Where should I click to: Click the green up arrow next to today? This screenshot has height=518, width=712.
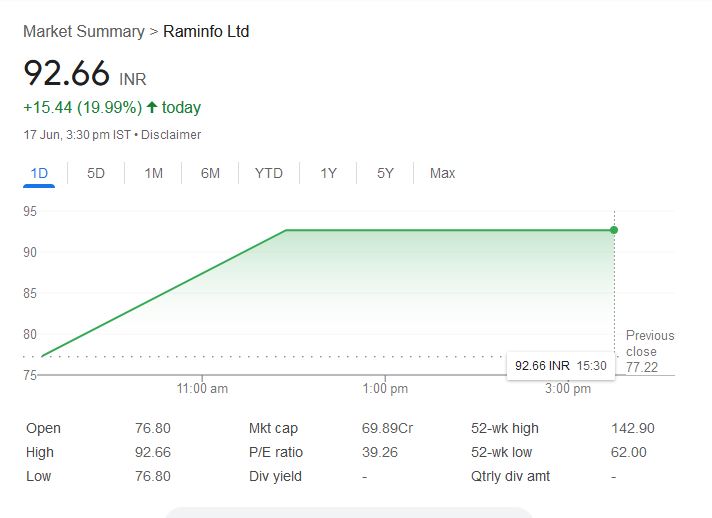point(152,107)
